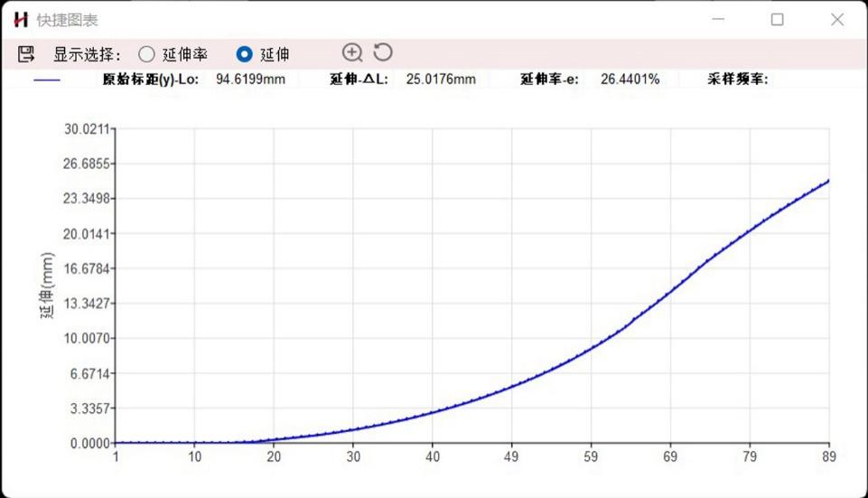Maximize the 快捷图表 window

coord(777,20)
